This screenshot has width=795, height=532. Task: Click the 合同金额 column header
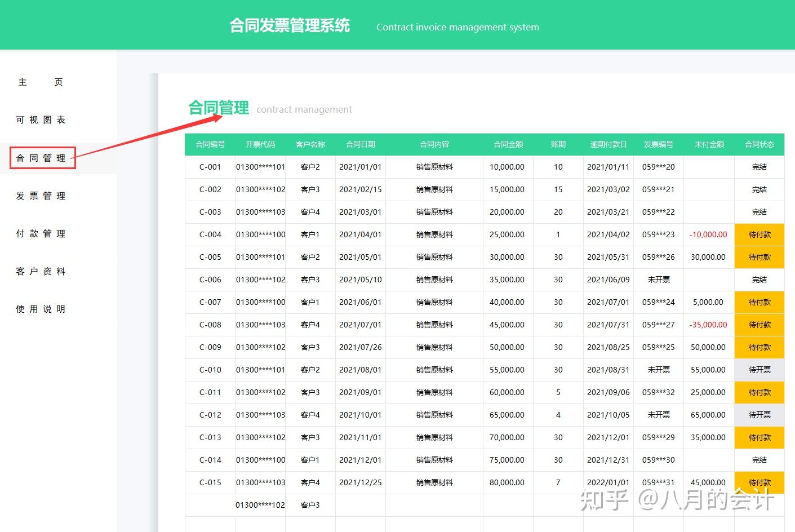508,144
